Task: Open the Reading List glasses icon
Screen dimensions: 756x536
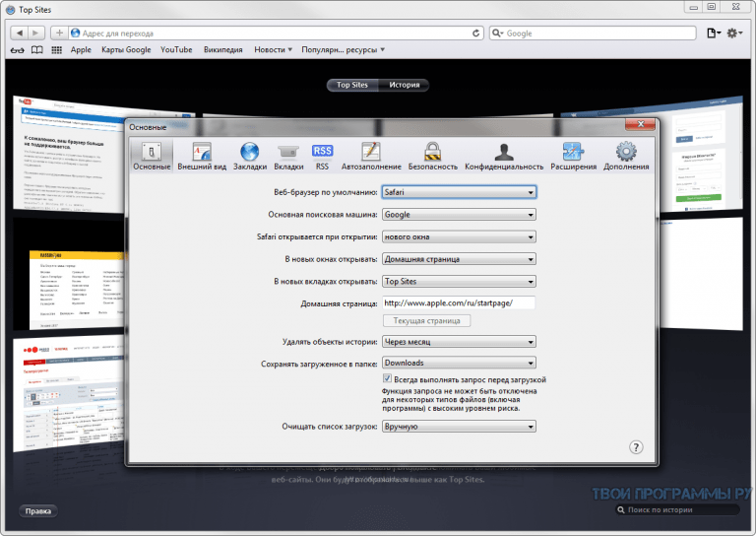Action: pos(18,49)
